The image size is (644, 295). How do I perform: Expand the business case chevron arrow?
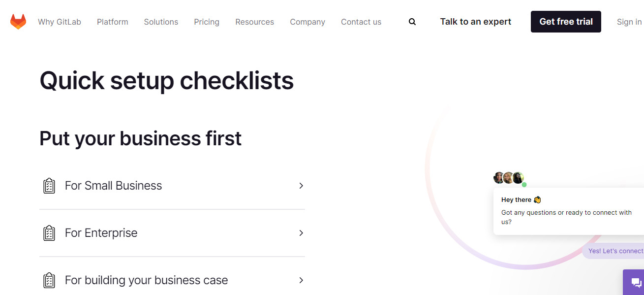pyautogui.click(x=301, y=280)
